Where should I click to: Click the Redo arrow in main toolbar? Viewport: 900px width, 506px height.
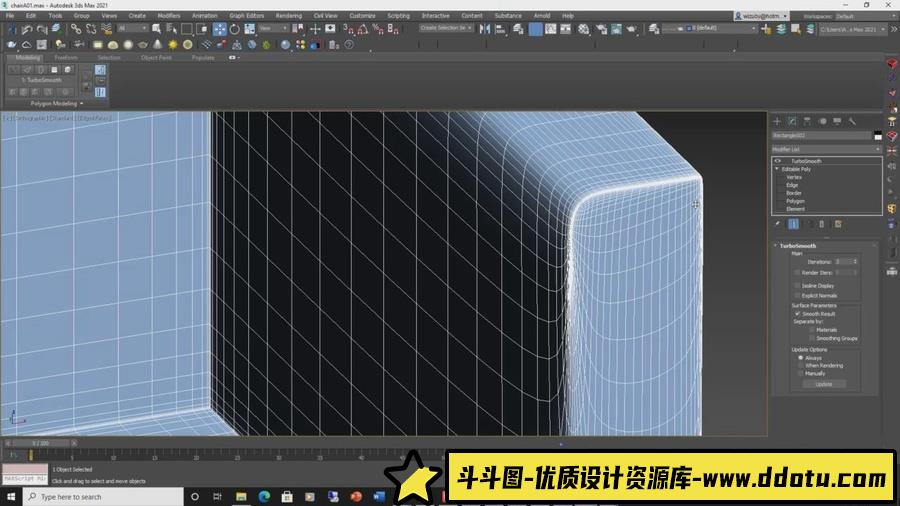(42, 29)
